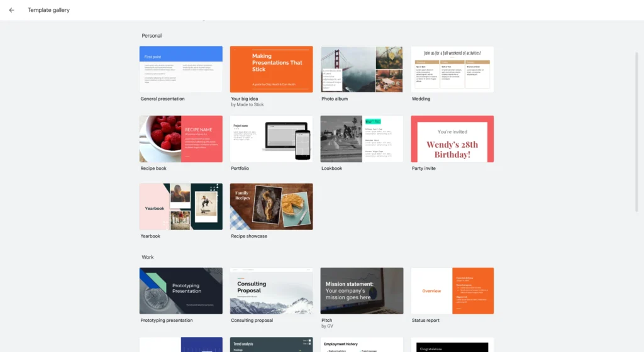
Task: Click the General presentation label
Action: click(162, 99)
